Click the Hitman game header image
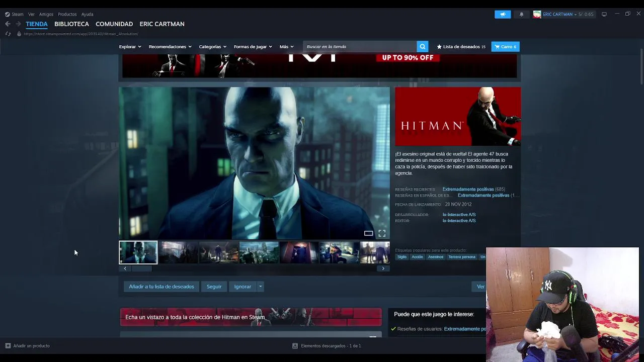Viewport: 644px width, 362px height. [458, 117]
